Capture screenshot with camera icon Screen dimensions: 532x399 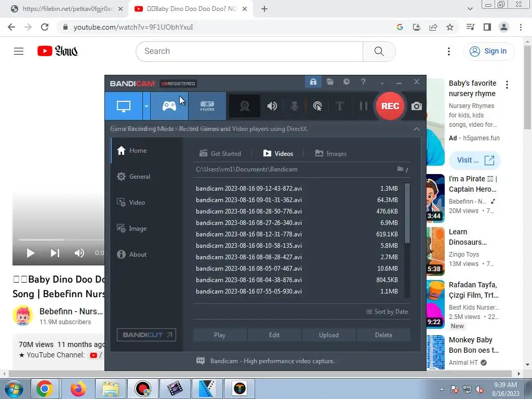coord(416,106)
